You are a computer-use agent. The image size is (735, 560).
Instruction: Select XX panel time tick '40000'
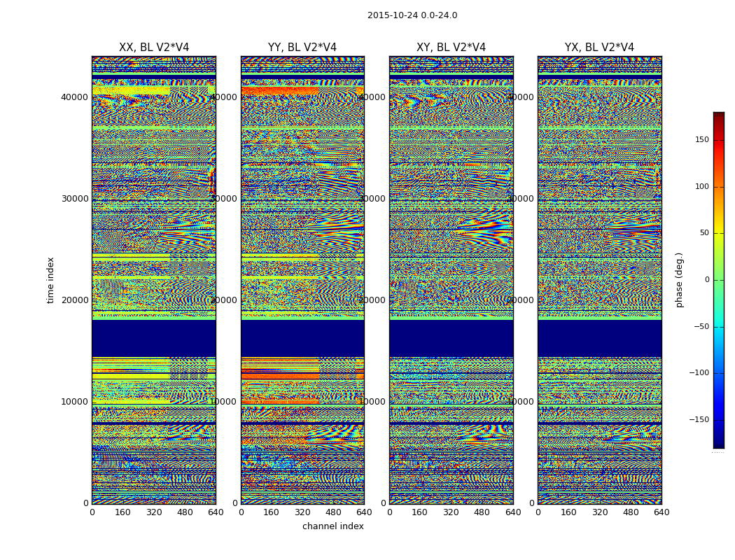(74, 97)
